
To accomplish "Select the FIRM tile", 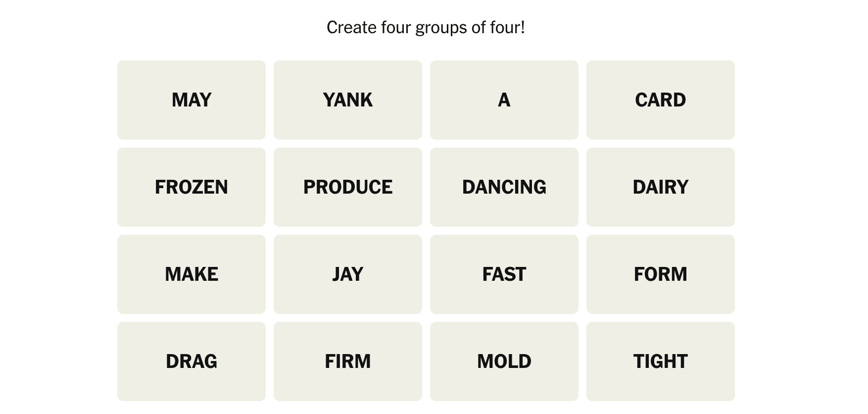I will click(347, 362).
